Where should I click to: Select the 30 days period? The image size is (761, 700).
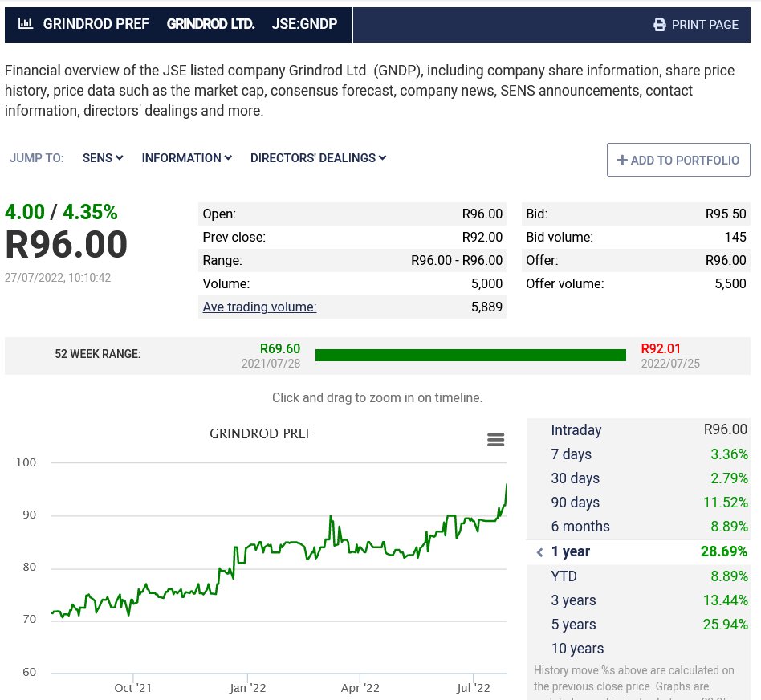pos(638,478)
